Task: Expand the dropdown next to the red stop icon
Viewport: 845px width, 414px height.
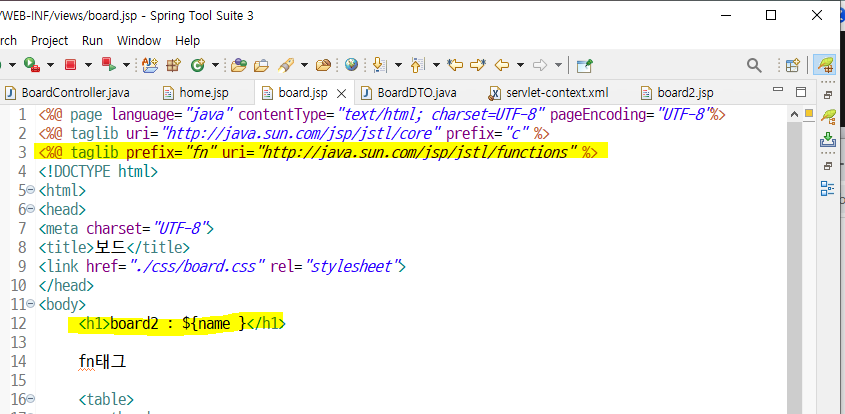Action: (88, 65)
